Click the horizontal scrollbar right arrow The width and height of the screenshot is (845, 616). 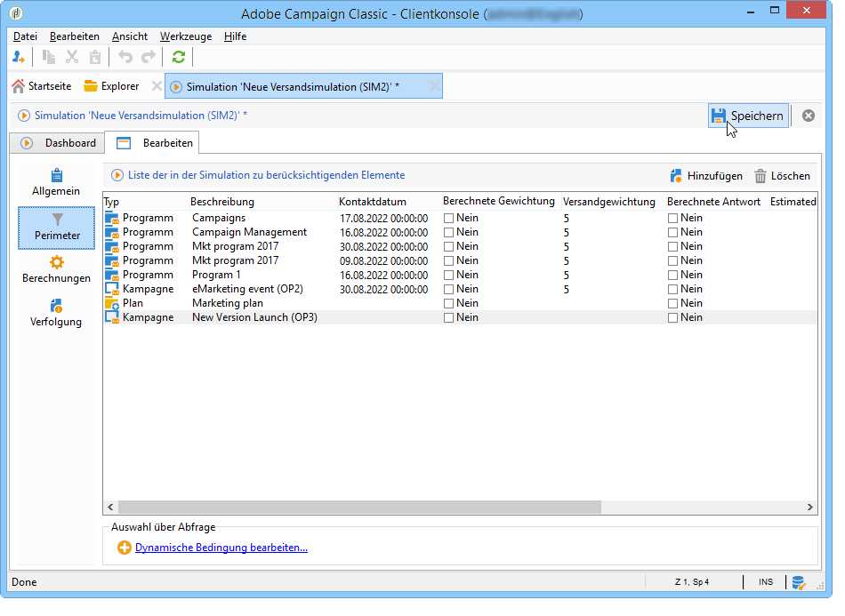[810, 507]
